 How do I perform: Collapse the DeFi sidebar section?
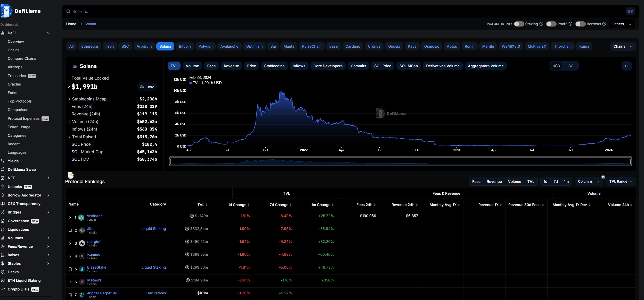point(48,33)
